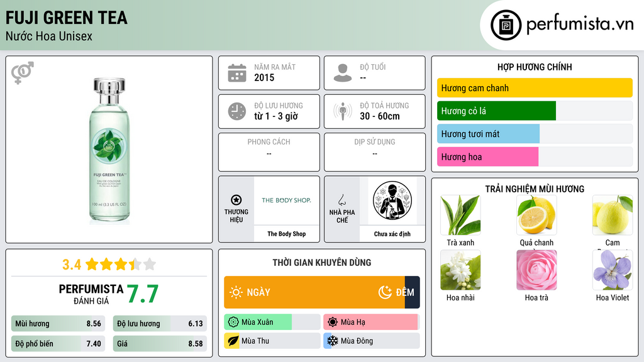Click the Hương cỏ lá green bar
The image size is (644, 362).
click(496, 111)
